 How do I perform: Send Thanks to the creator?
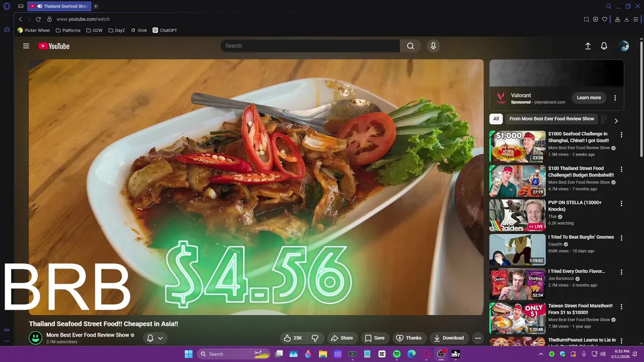[409, 338]
